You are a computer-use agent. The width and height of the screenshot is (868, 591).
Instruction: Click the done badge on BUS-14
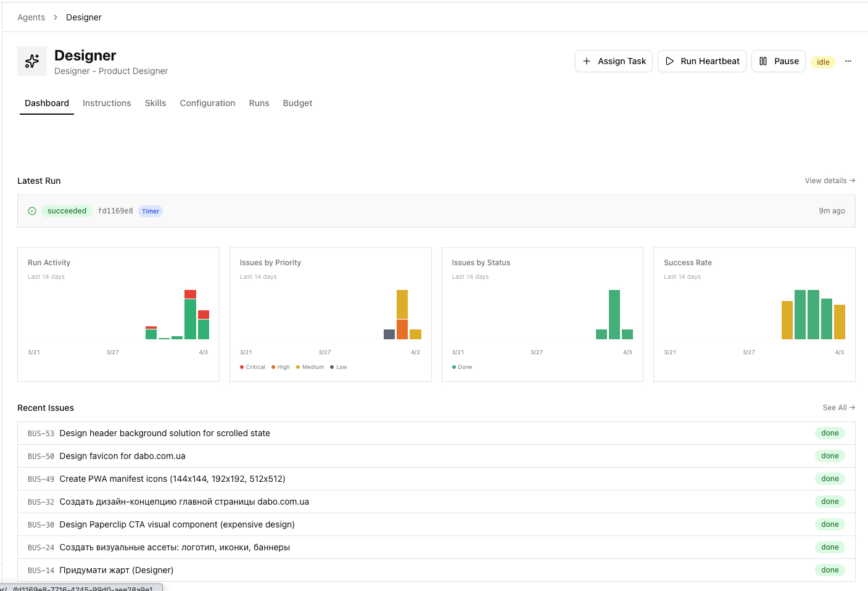830,569
